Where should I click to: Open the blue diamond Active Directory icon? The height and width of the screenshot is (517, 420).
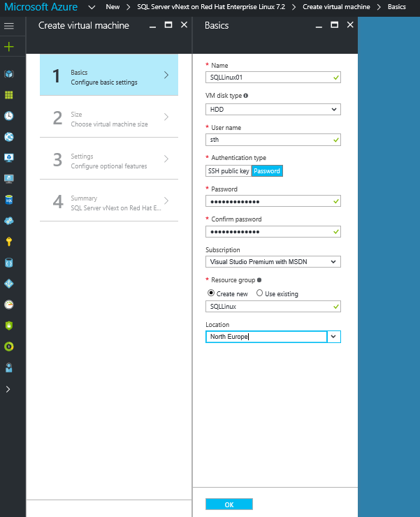point(9,284)
